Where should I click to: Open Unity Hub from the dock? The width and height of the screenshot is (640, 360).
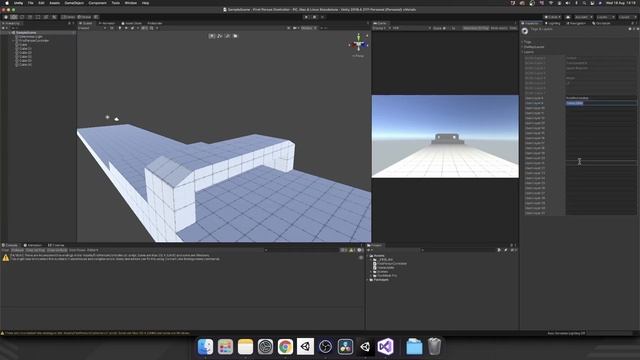click(305, 347)
